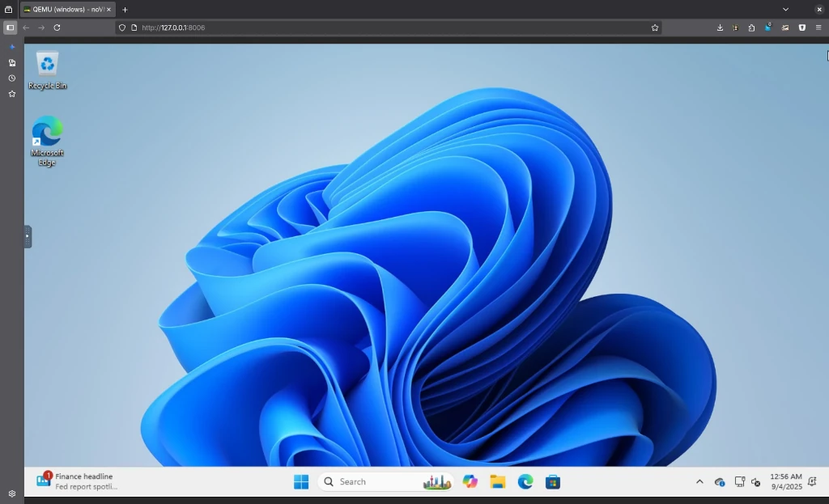Screen dimensions: 829x504
Task: Open Microsoft Store from the taskbar
Action: coord(552,482)
